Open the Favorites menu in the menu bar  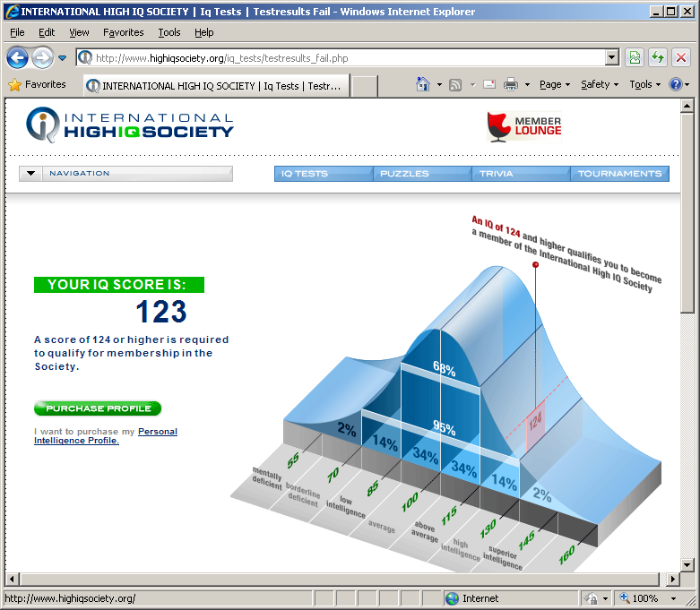[123, 32]
